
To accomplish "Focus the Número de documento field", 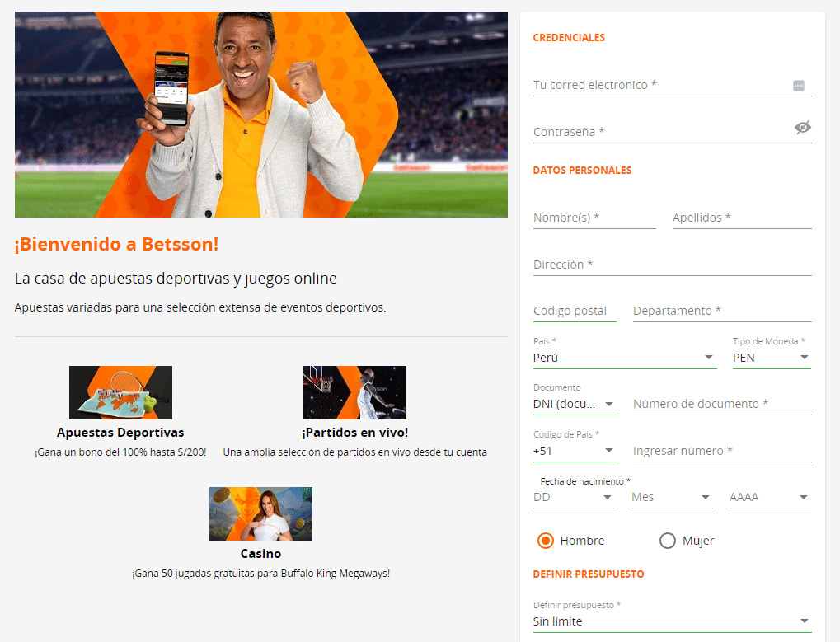I will pyautogui.click(x=722, y=405).
